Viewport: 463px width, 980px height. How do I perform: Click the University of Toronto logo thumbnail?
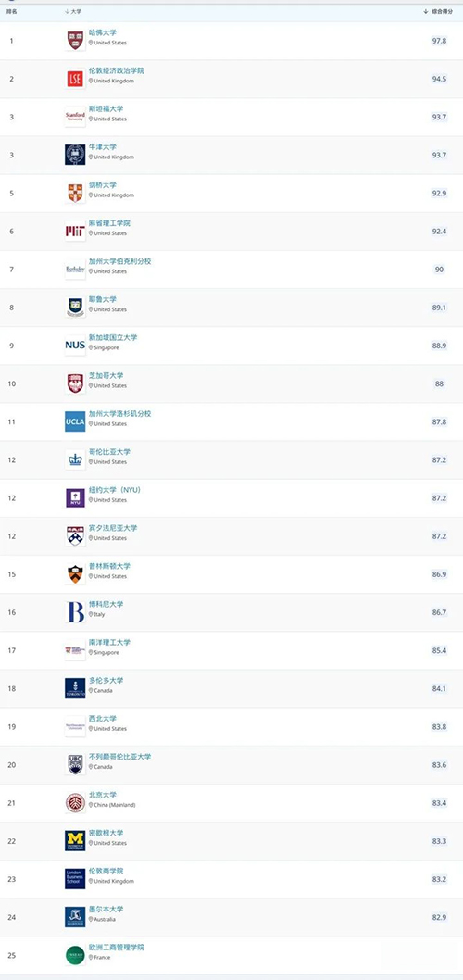(75, 689)
